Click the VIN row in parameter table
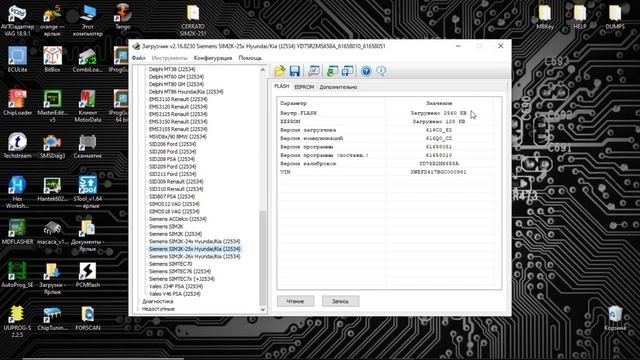The height and width of the screenshot is (360, 640). click(x=389, y=172)
